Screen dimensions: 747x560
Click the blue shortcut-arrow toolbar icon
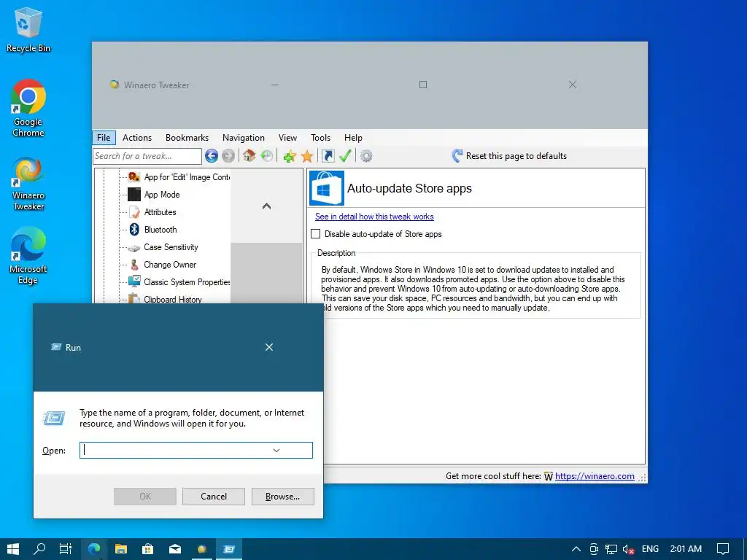tap(328, 156)
